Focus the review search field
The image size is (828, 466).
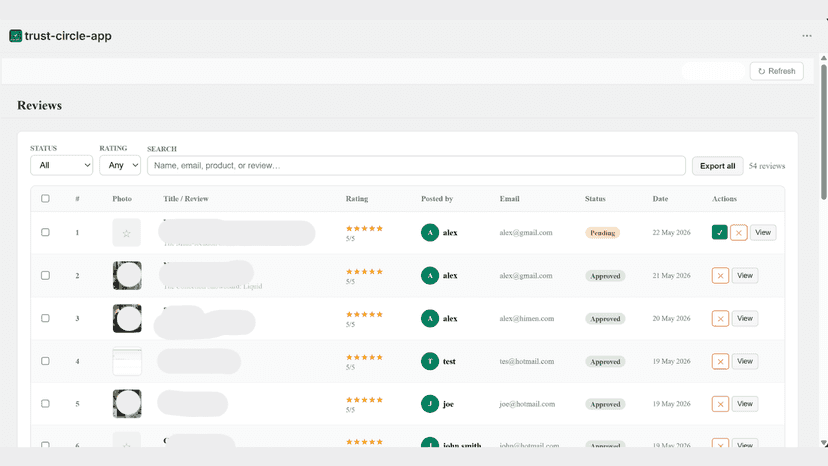tap(416, 165)
